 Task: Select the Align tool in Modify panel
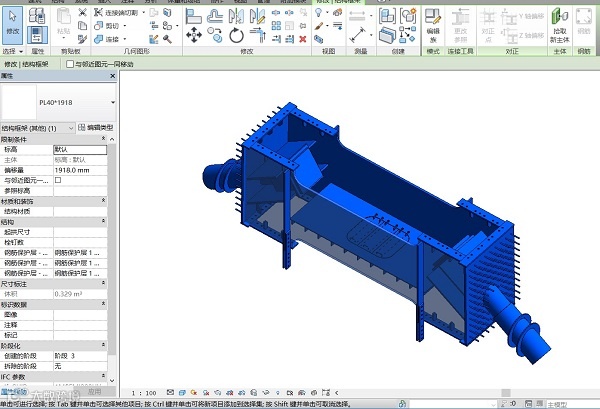(194, 16)
